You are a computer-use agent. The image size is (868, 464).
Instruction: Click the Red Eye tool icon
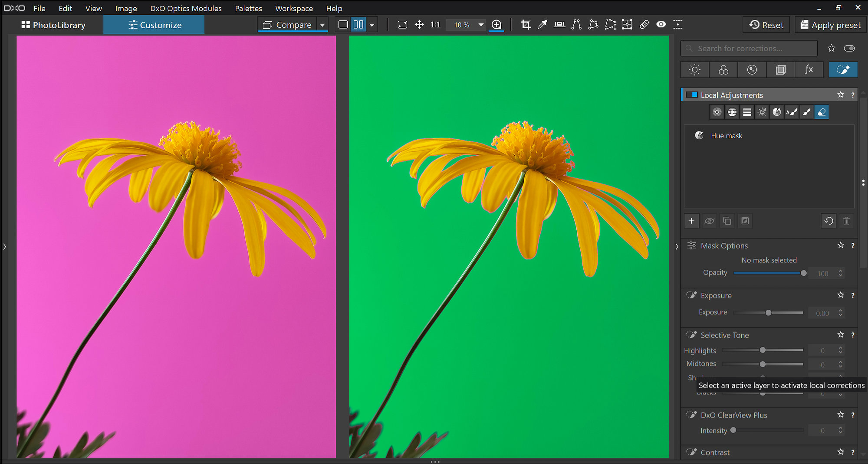pos(661,25)
